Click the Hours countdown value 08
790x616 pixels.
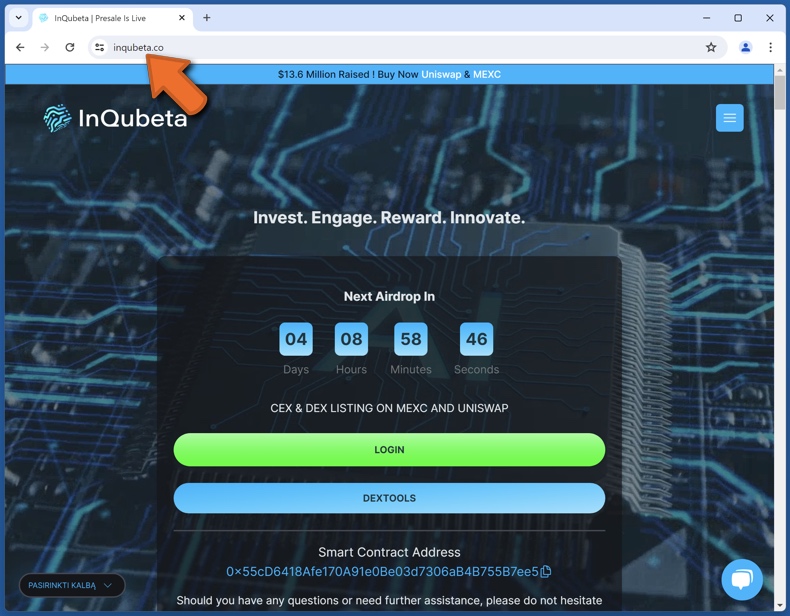pyautogui.click(x=351, y=339)
